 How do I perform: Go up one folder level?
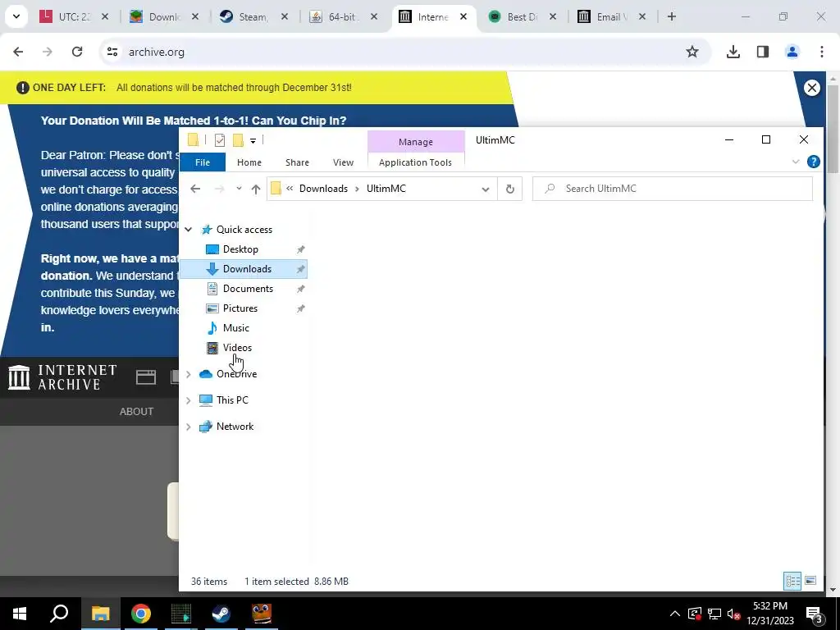[256, 189]
